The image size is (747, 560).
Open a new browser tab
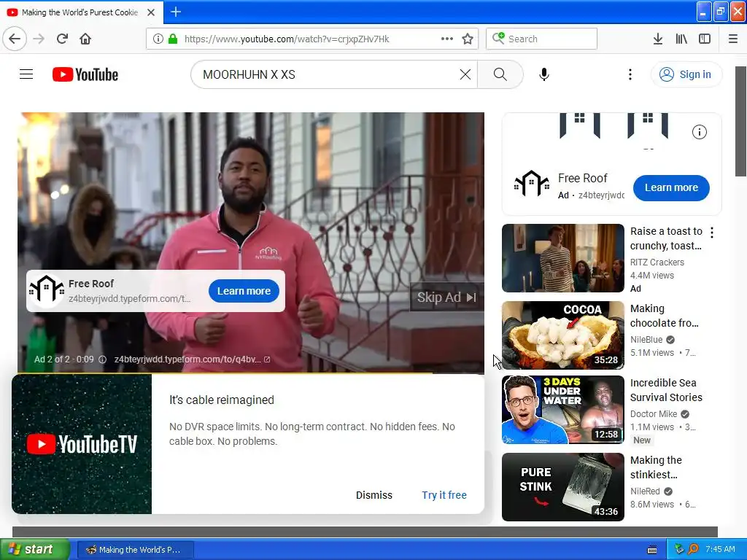tap(175, 12)
